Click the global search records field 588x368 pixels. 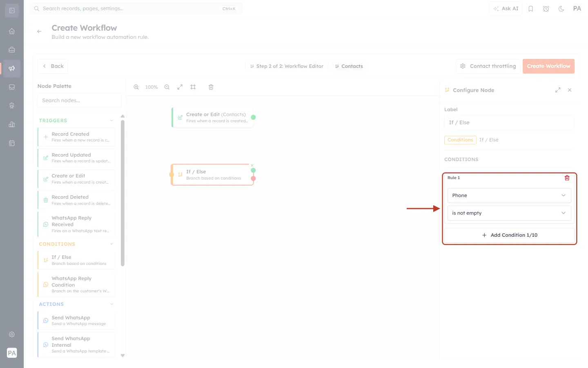coord(136,9)
